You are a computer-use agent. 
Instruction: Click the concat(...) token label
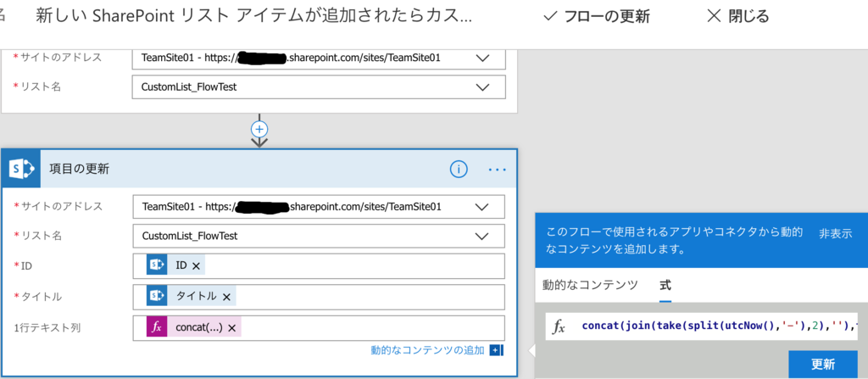click(199, 327)
